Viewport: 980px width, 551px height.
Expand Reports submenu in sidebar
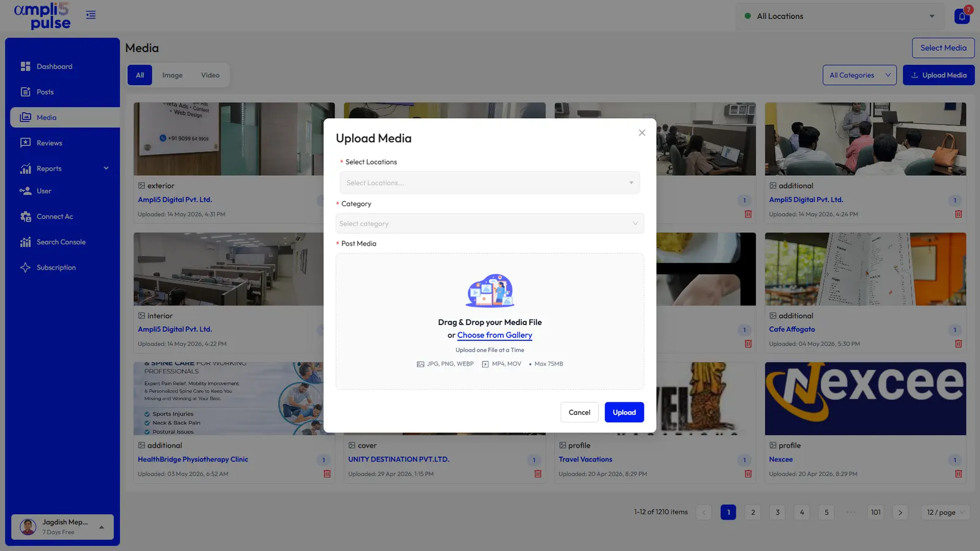point(106,168)
